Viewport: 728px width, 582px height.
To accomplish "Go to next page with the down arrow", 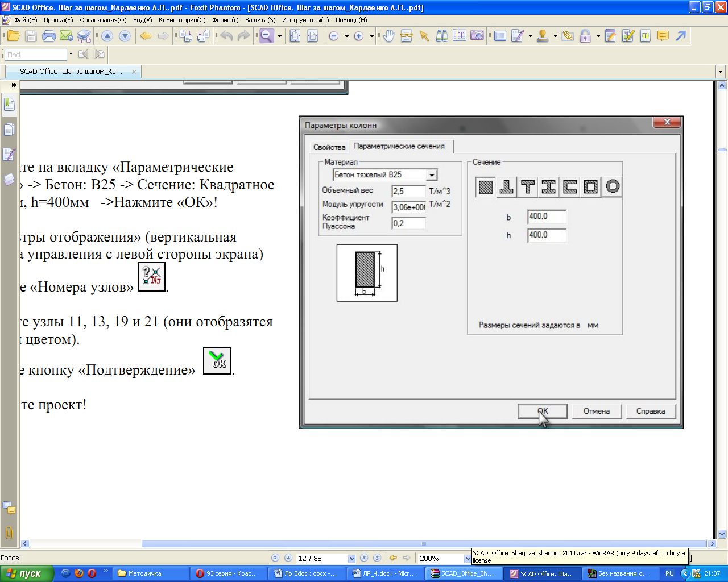I will tap(125, 36).
